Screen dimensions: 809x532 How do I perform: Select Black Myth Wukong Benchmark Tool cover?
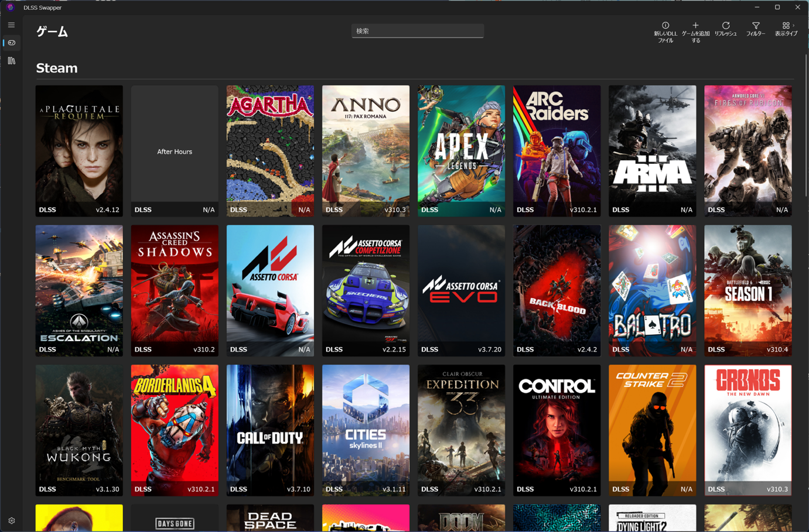(79, 431)
